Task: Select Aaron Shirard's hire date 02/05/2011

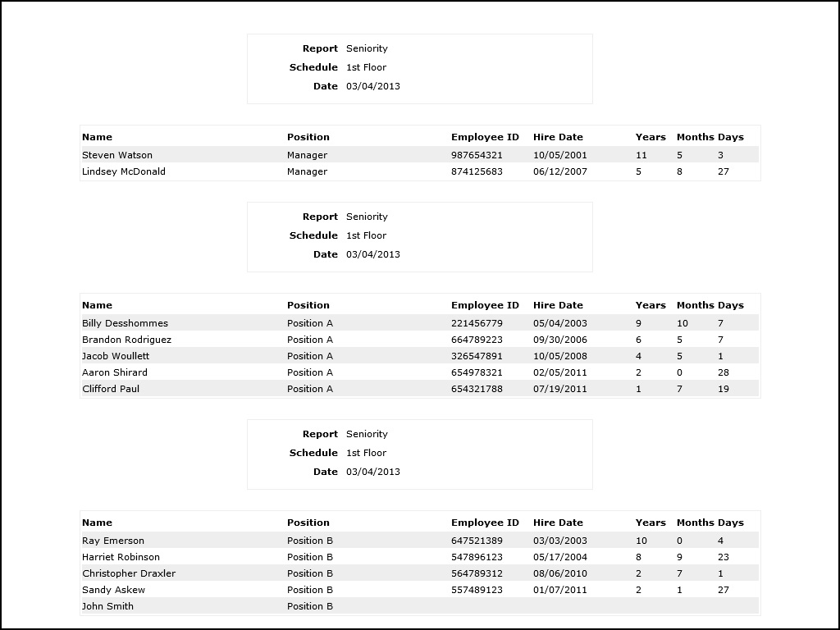Action: pos(560,372)
